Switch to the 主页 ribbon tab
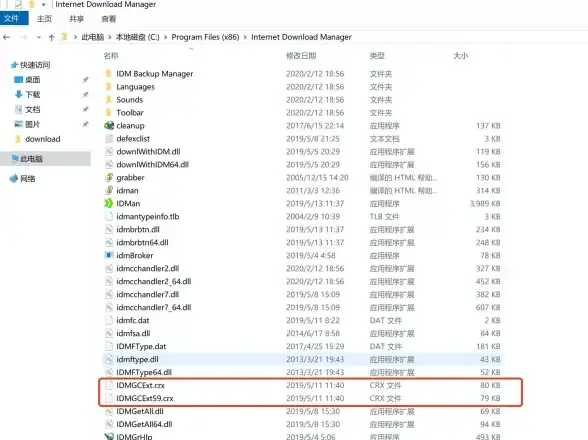Viewport: 588px width, 440px height. pyautogui.click(x=44, y=19)
